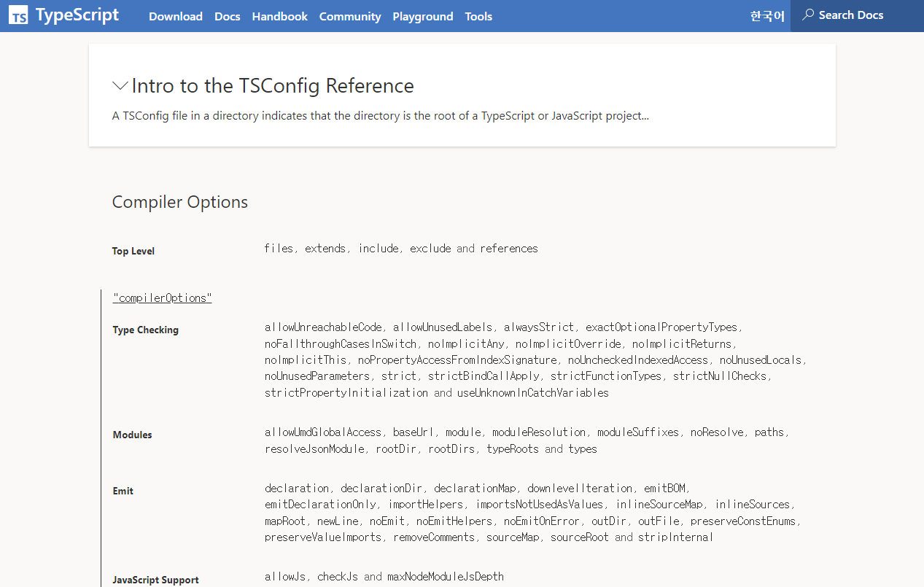Open downlevelIteration option
Screen dimensions: 924x587
(x=580, y=489)
